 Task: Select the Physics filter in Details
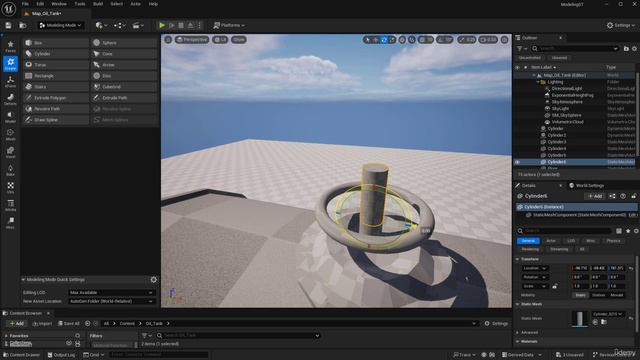613,241
